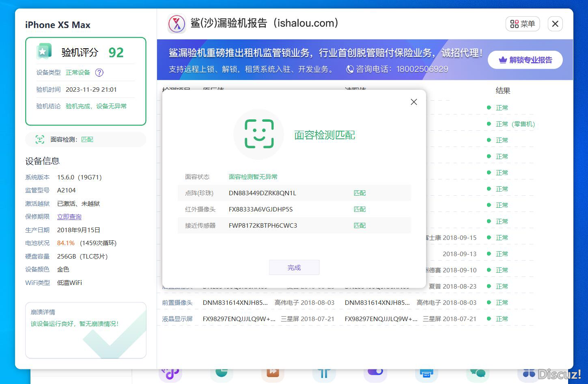Click 正常 result in 液晶显示屏 row
This screenshot has width=588, height=384.
pyautogui.click(x=502, y=319)
